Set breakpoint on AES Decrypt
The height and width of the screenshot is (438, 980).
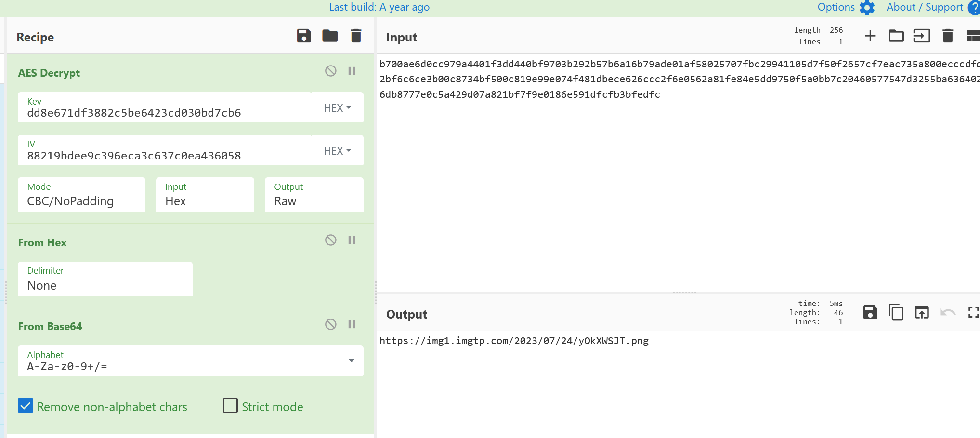coord(352,71)
